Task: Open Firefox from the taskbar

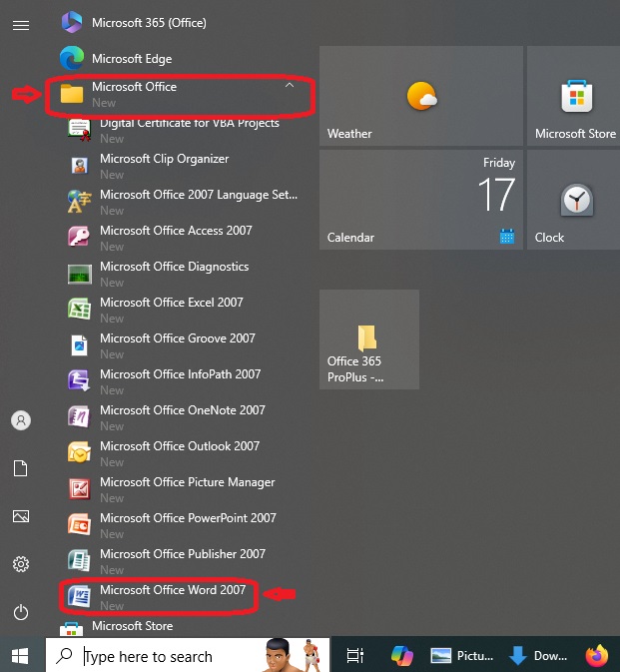Action: (597, 656)
